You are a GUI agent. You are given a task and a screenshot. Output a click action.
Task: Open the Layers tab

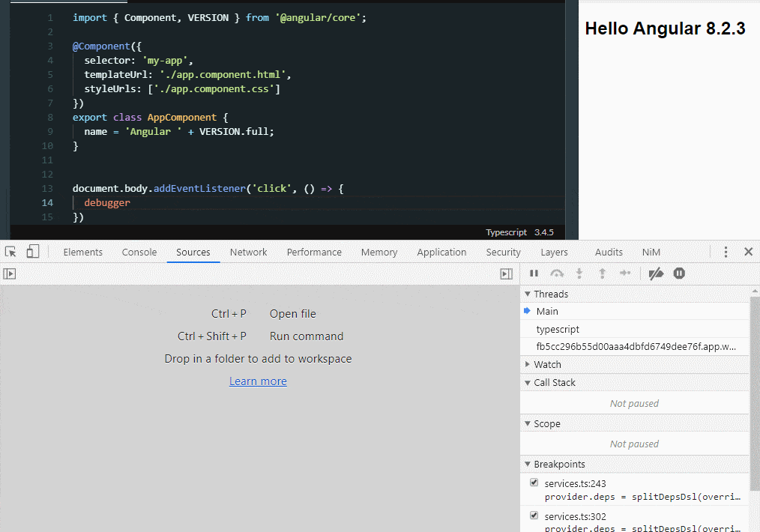click(554, 252)
